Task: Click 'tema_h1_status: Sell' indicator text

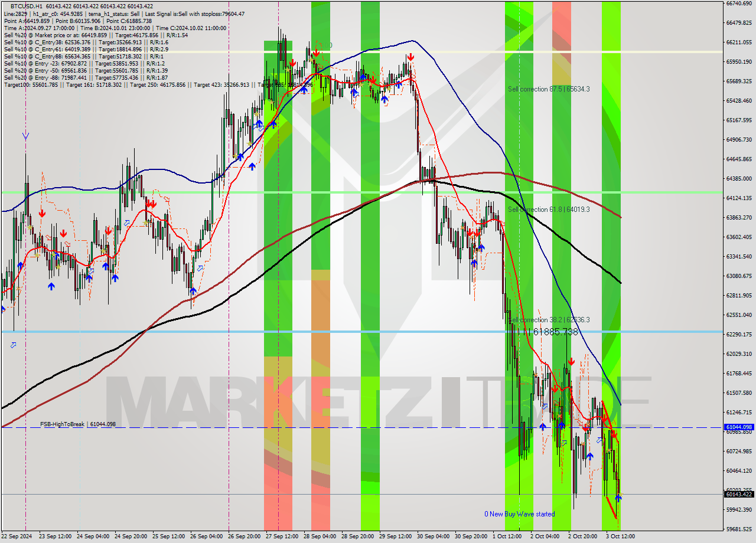Action: click(115, 14)
